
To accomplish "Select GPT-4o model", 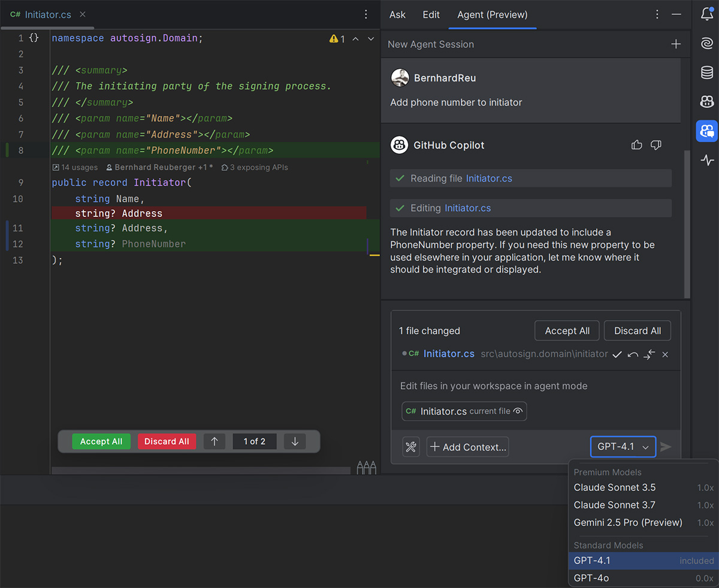I will coord(644,578).
